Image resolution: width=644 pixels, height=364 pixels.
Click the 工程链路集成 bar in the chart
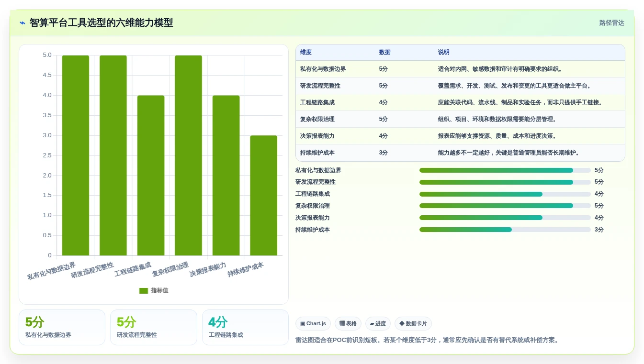[x=151, y=176]
